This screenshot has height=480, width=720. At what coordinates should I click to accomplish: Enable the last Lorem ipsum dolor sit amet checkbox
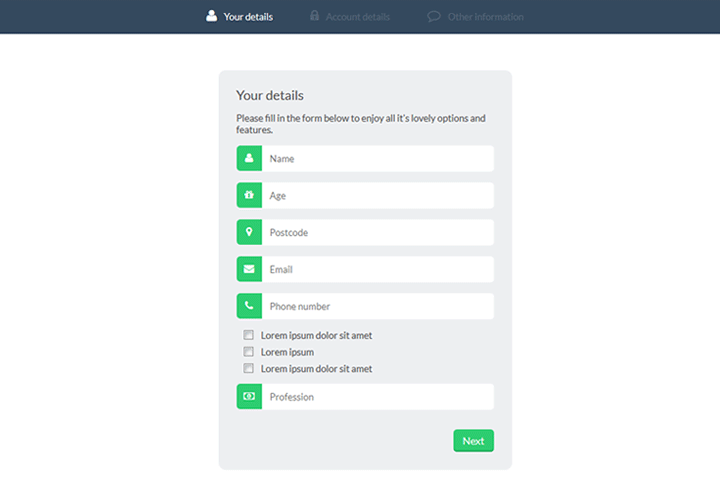(x=248, y=369)
